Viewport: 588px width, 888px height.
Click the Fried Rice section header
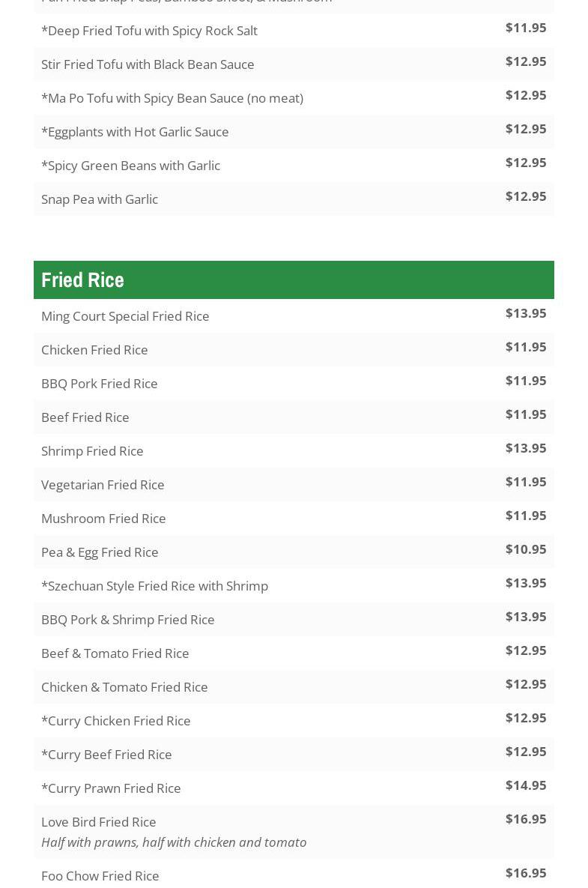[82, 280]
